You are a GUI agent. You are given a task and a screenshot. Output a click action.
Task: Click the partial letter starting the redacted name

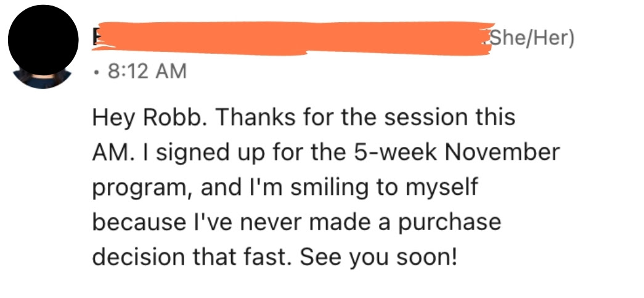(x=94, y=38)
